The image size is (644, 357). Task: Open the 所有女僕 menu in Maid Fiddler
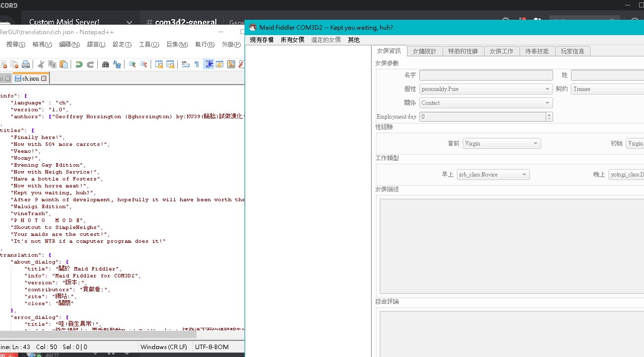[292, 40]
